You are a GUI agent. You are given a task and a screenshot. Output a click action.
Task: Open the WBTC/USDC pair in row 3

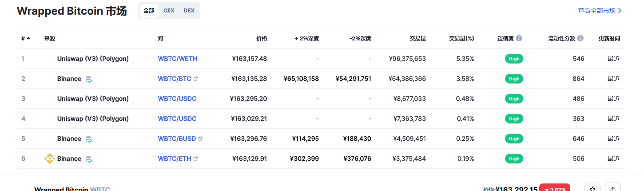click(x=177, y=99)
